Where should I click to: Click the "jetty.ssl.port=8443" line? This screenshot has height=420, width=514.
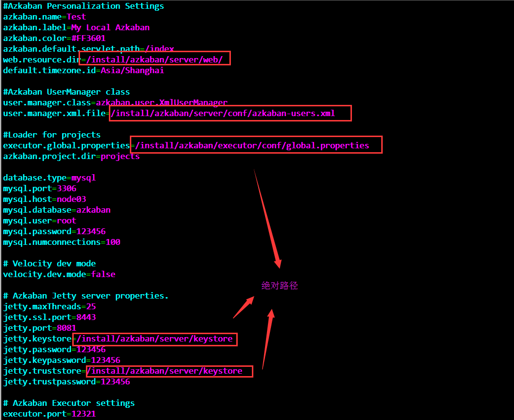(x=49, y=317)
